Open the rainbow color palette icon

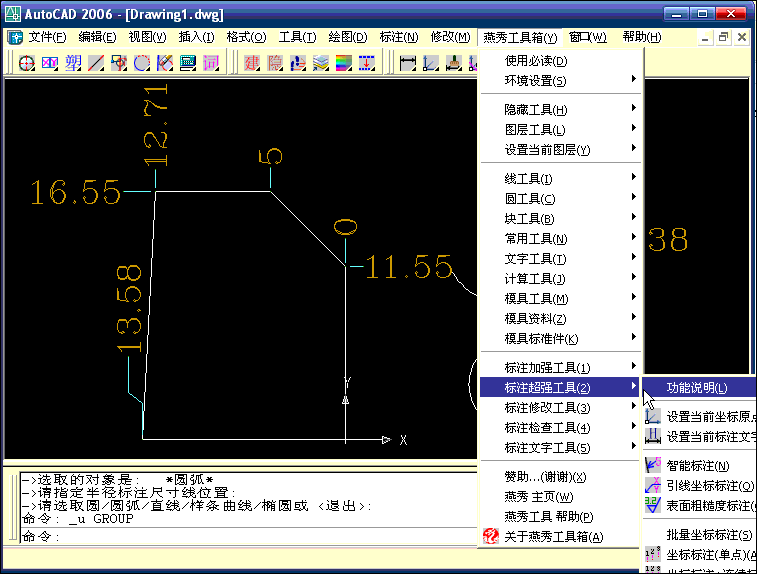point(344,63)
